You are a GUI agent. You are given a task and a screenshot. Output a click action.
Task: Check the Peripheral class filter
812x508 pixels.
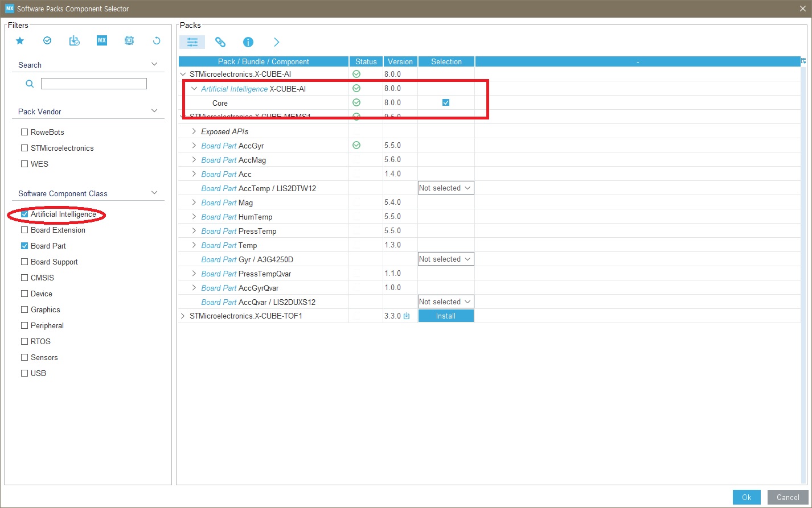tap(24, 325)
